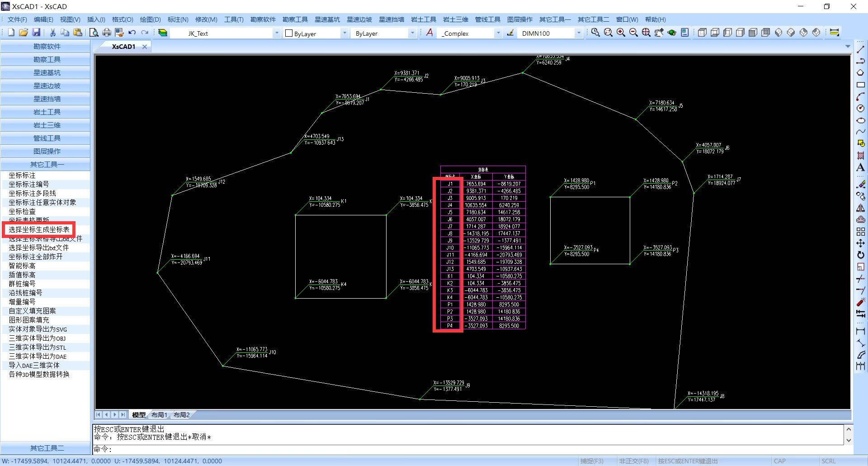Run 选择坐标生成坐标表 command

coord(39,229)
